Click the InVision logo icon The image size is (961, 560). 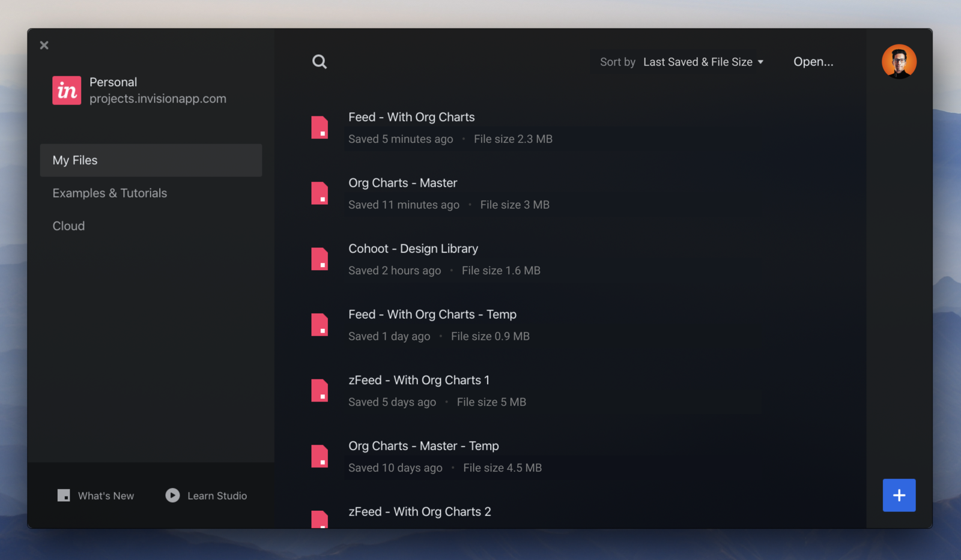67,90
